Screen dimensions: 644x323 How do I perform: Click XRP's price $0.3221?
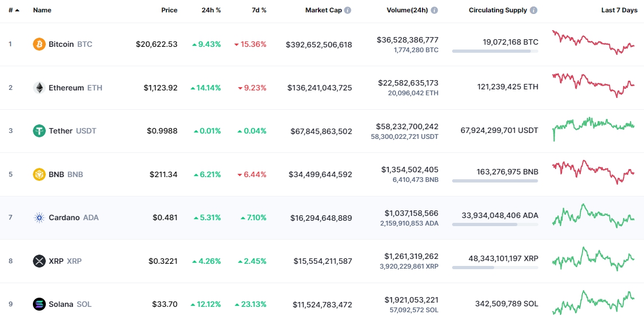(163, 261)
